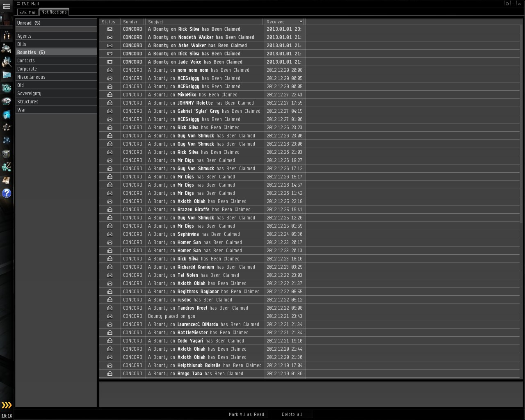Select the Bills notification category
This screenshot has width=525, height=420.
[x=56, y=44]
